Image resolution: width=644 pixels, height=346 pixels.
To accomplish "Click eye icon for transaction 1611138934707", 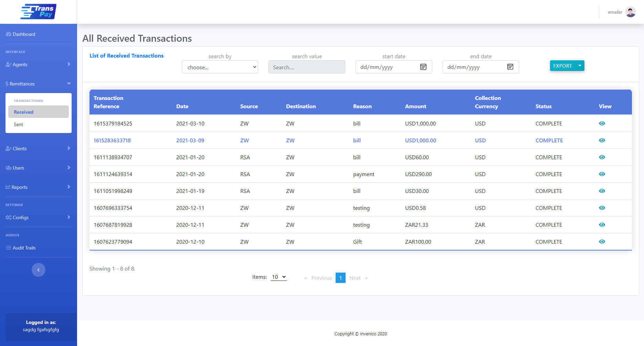I will (602, 157).
